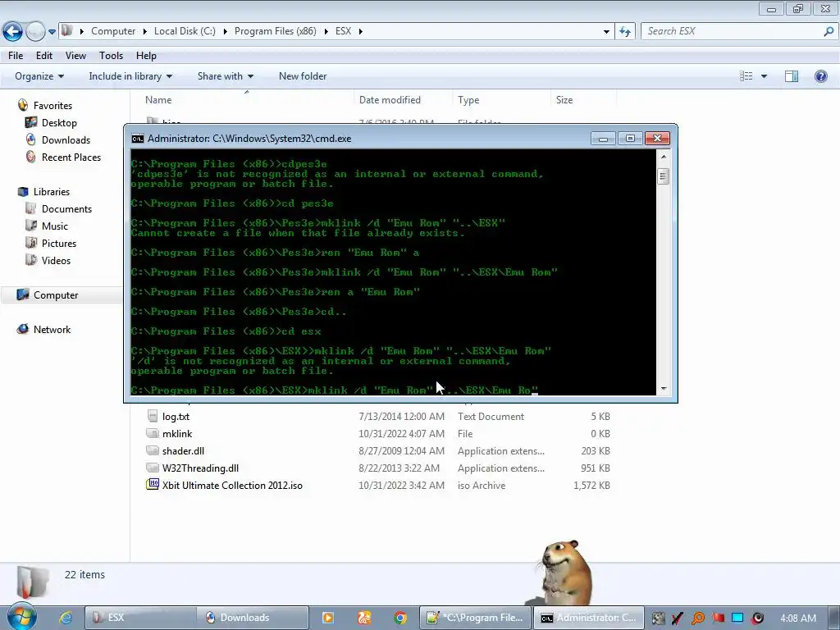
Task: Select Network in navigation pane
Action: pos(52,330)
